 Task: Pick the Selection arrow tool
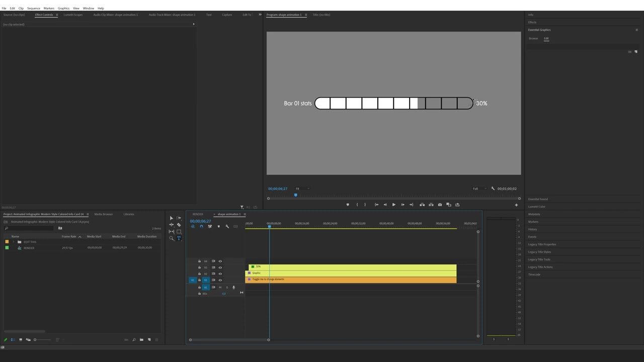coord(172,218)
